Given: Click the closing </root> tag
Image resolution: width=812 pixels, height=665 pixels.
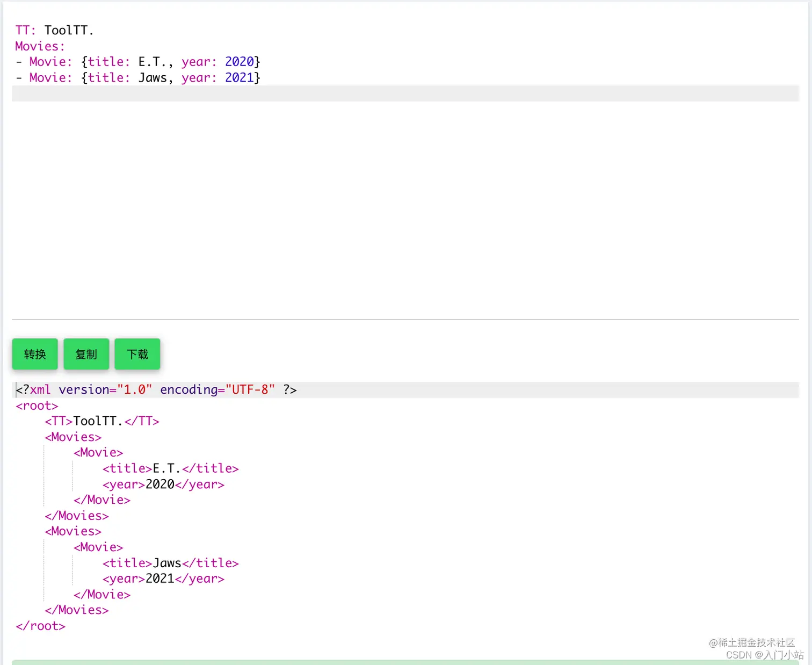Looking at the screenshot, I should pyautogui.click(x=41, y=626).
